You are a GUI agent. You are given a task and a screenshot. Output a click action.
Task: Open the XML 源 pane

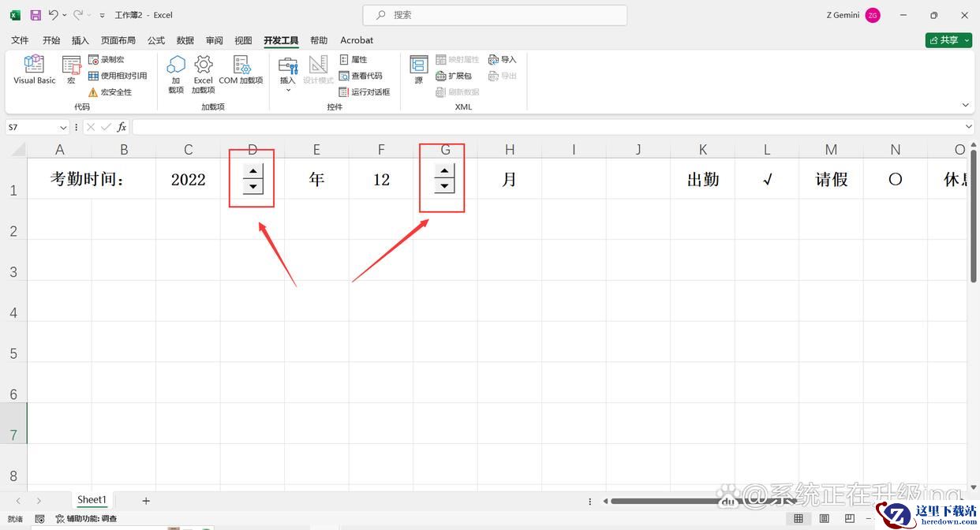point(418,70)
